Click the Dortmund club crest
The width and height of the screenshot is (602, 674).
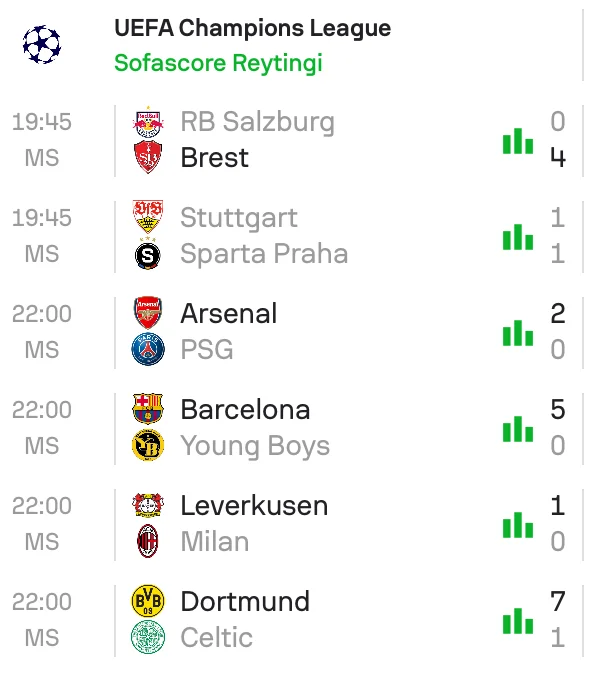point(148,602)
